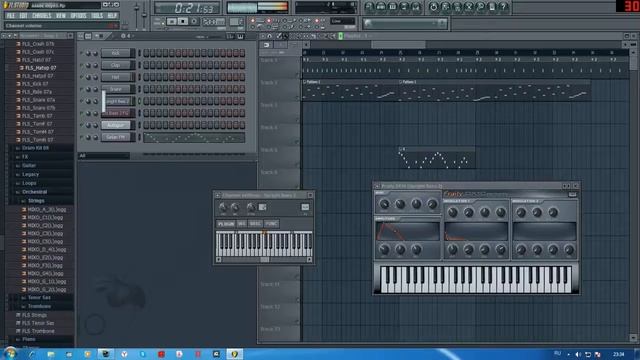
Task: Open the VIEW menu
Action: (x=61, y=16)
